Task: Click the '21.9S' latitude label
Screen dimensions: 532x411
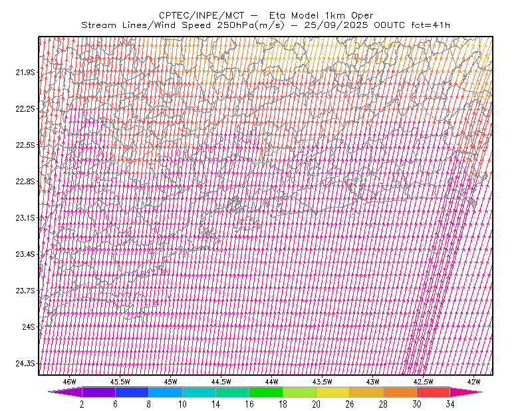Action: coord(25,72)
